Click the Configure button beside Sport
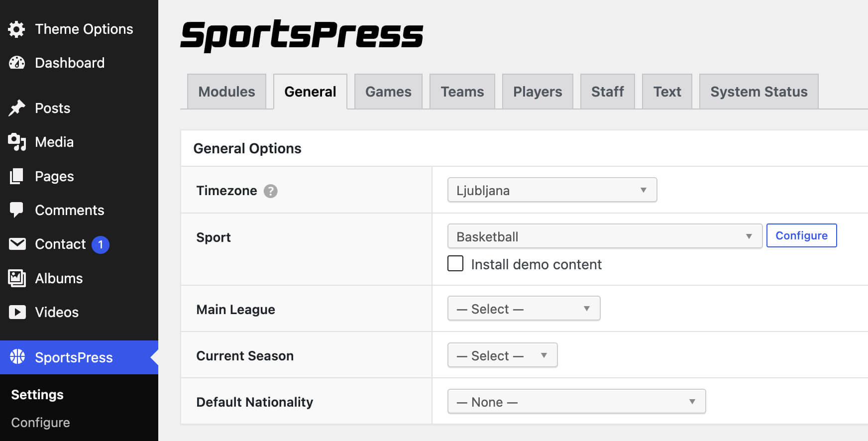The height and width of the screenshot is (441, 868). pos(801,235)
